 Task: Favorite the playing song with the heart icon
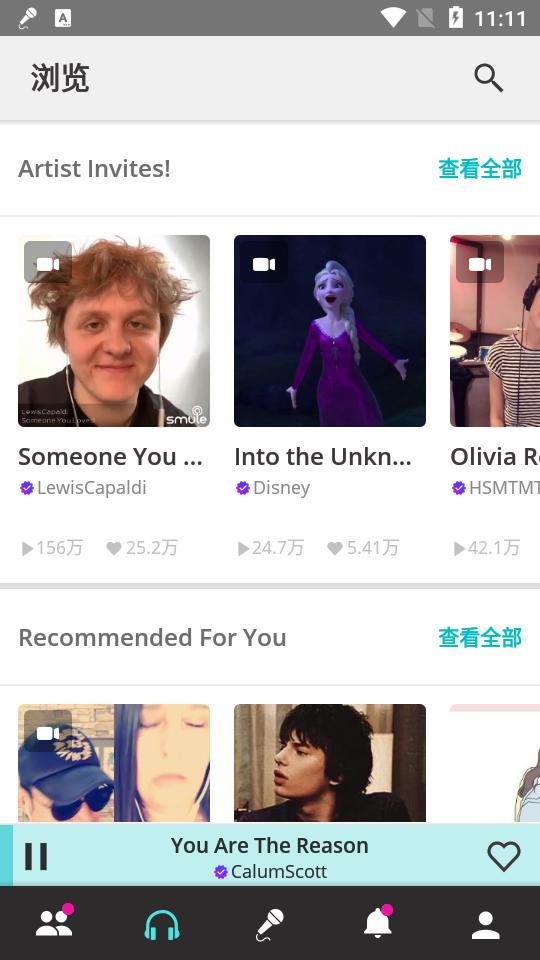(503, 856)
